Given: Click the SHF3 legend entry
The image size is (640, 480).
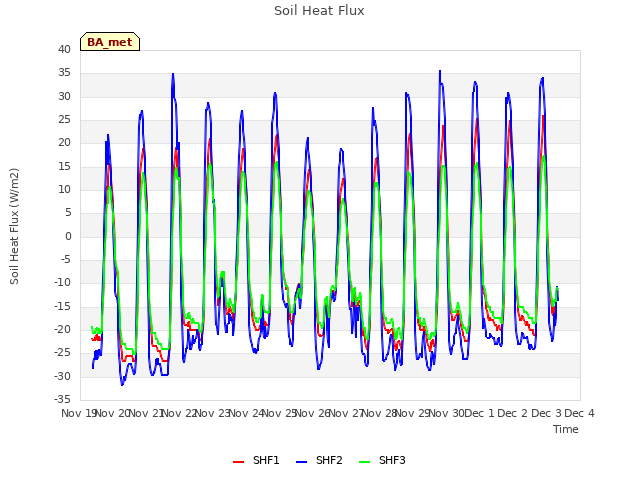Looking at the screenshot, I should 382,460.
